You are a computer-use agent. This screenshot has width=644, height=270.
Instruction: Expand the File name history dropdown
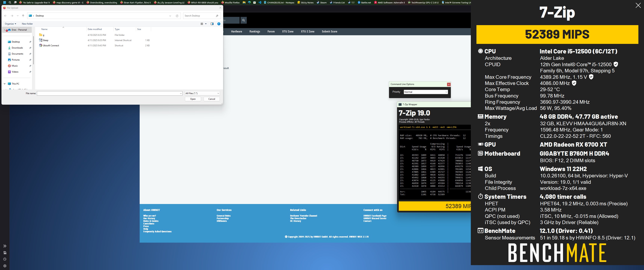click(181, 93)
